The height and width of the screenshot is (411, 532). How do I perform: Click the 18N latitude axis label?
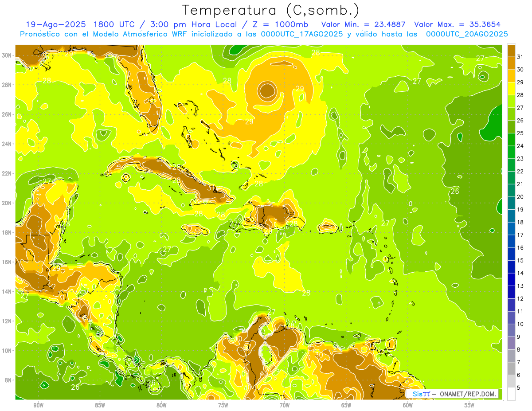(x=7, y=232)
